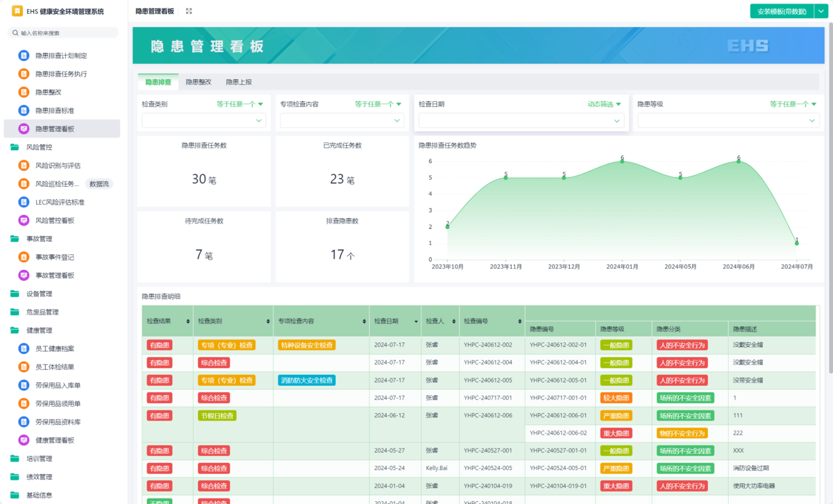Click the EHS app logo icon
The width and height of the screenshot is (833, 504).
pyautogui.click(x=17, y=11)
